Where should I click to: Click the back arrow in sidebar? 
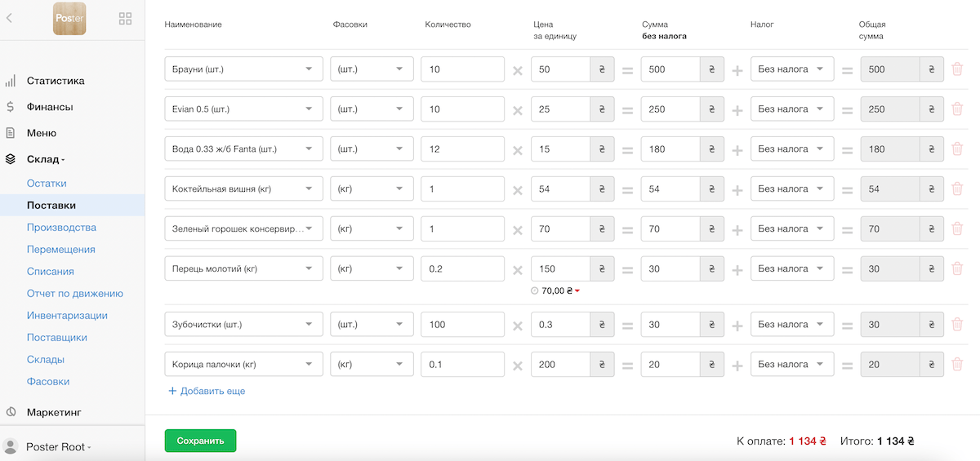coord(9,18)
